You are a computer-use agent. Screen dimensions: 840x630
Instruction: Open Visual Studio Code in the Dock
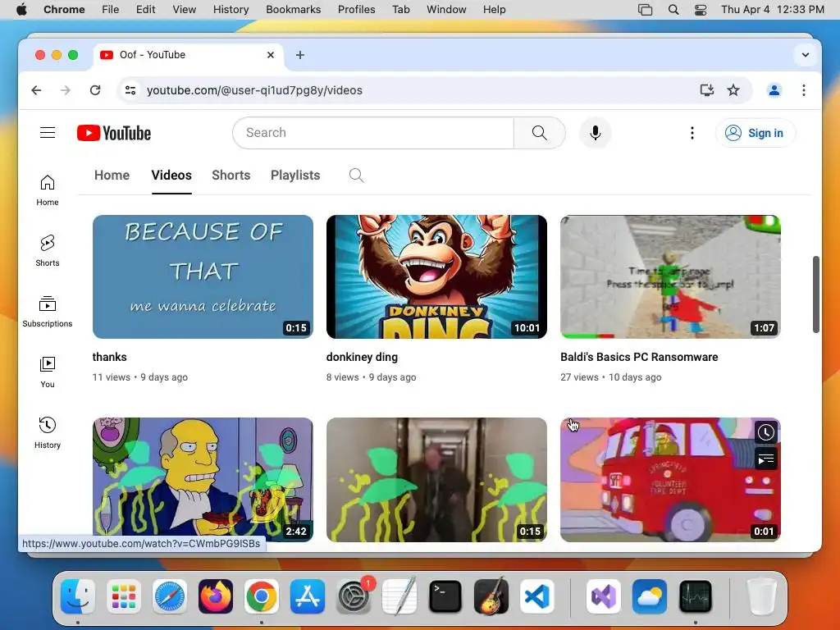(x=537, y=596)
